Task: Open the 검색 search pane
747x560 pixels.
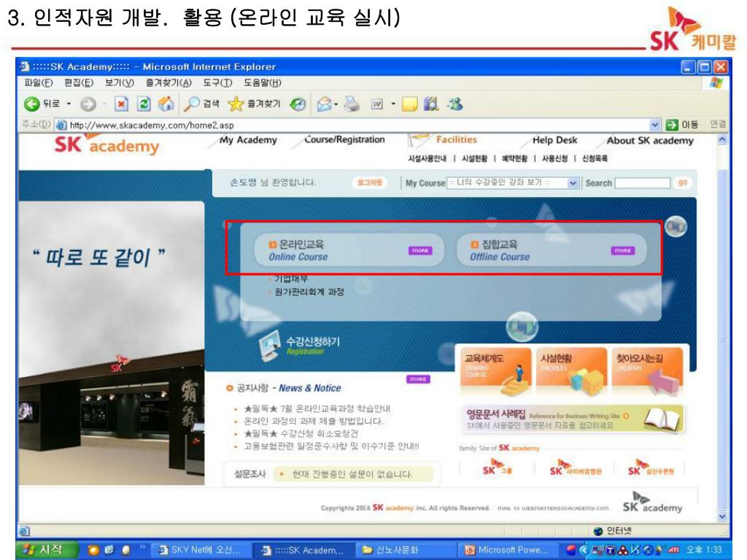Action: tap(202, 104)
